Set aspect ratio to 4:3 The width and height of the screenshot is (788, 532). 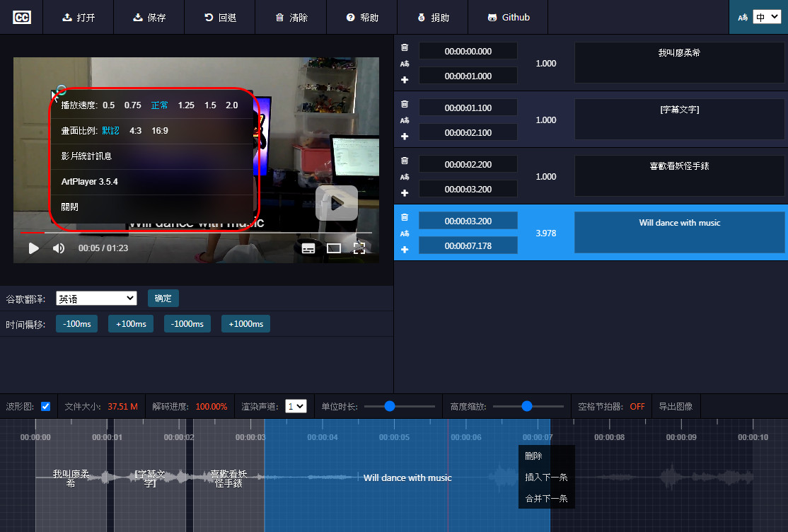tap(136, 131)
